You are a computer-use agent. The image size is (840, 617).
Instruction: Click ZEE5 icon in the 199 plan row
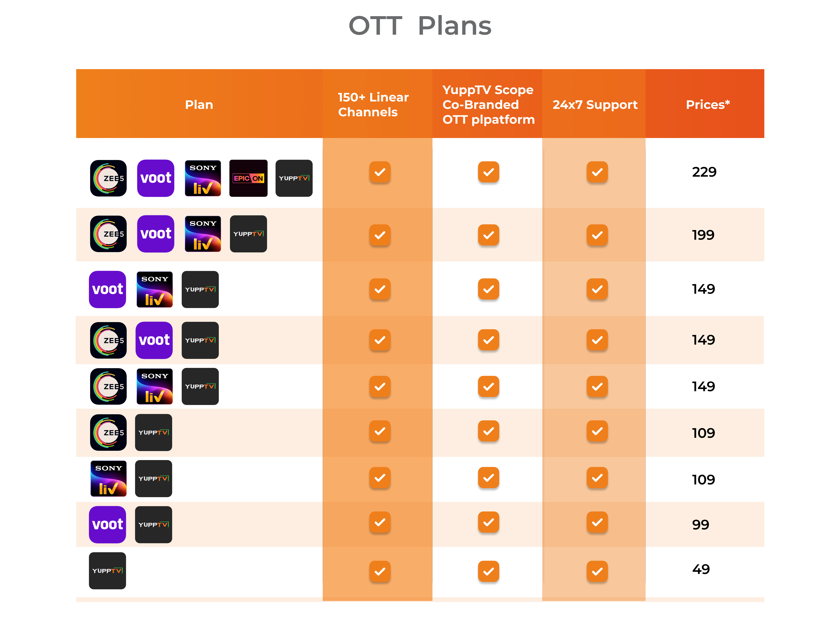coord(108,234)
